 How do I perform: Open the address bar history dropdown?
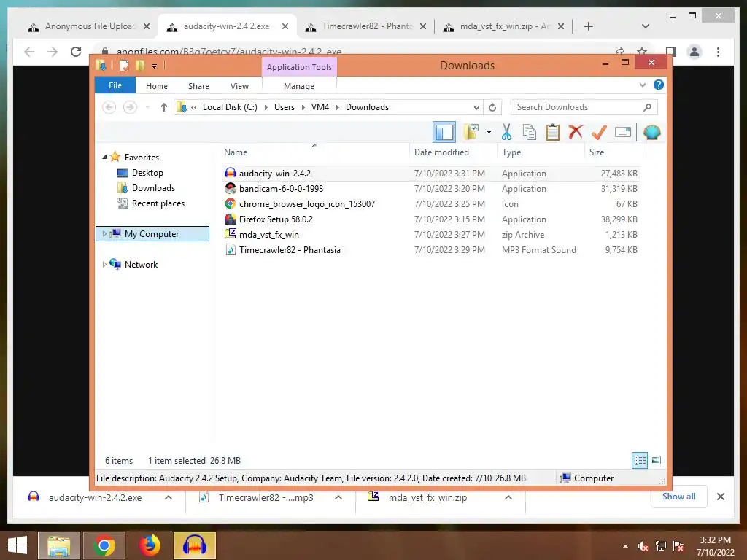coord(476,107)
